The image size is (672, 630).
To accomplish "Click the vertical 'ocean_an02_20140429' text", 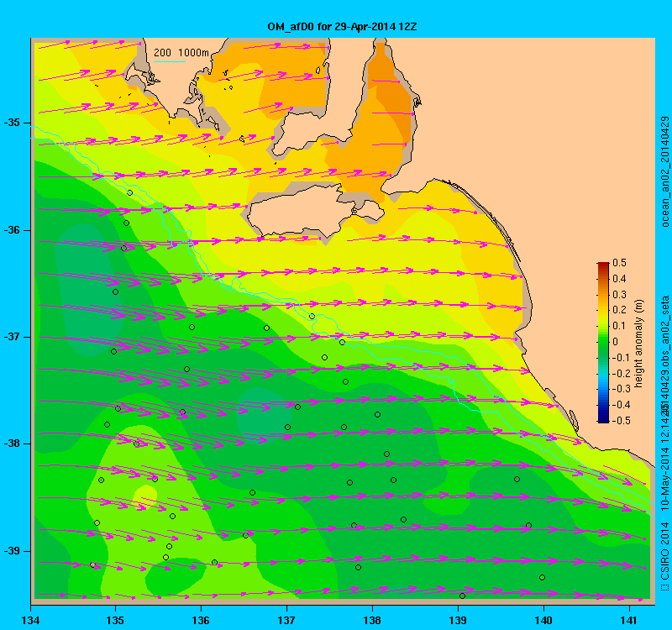I will 664,172.
